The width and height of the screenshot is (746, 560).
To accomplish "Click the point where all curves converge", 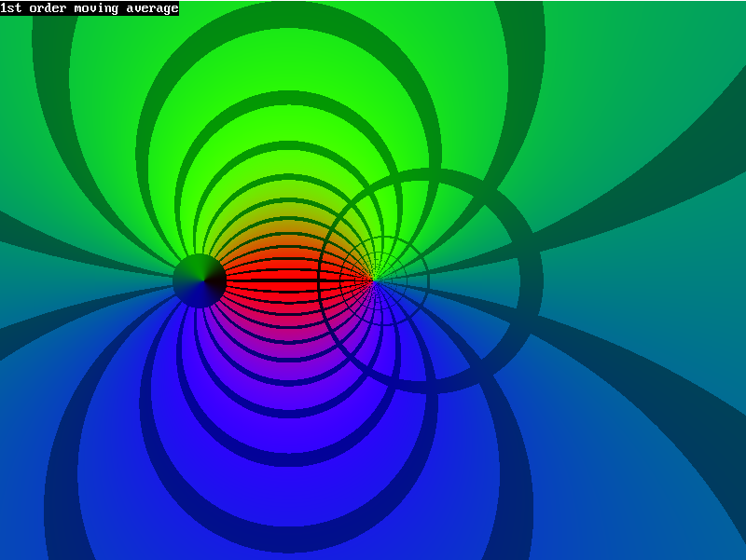I will [374, 280].
